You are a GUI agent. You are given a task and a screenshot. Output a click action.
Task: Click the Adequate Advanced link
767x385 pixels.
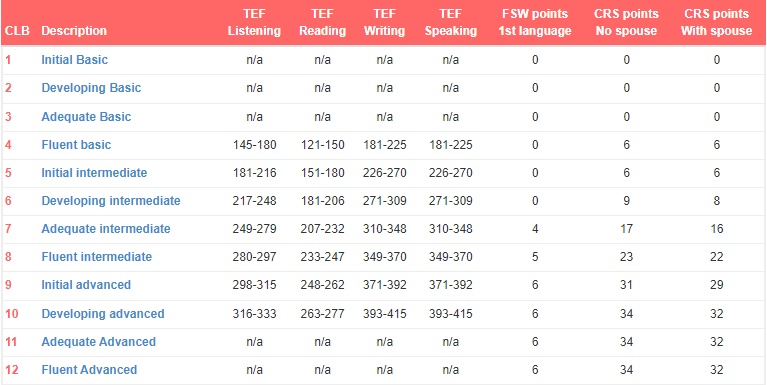tap(98, 341)
